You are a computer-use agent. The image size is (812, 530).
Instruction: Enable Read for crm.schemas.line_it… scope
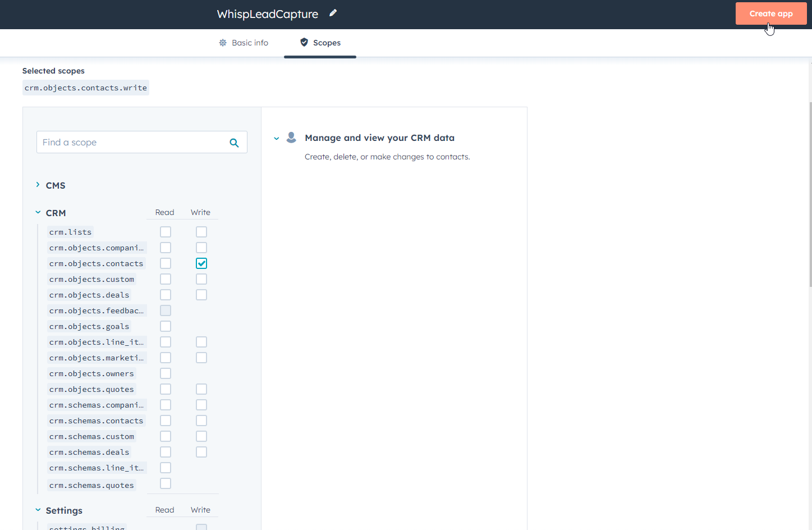[166, 468]
